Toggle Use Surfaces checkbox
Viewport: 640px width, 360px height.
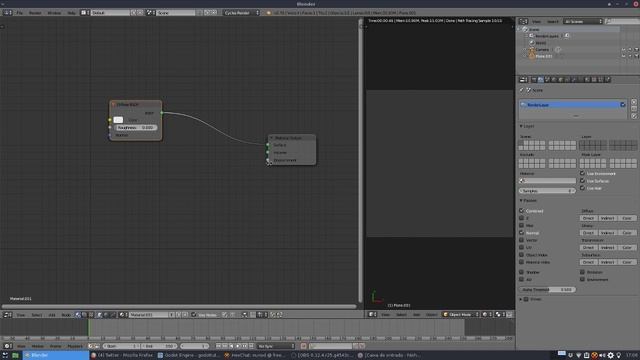coord(582,181)
